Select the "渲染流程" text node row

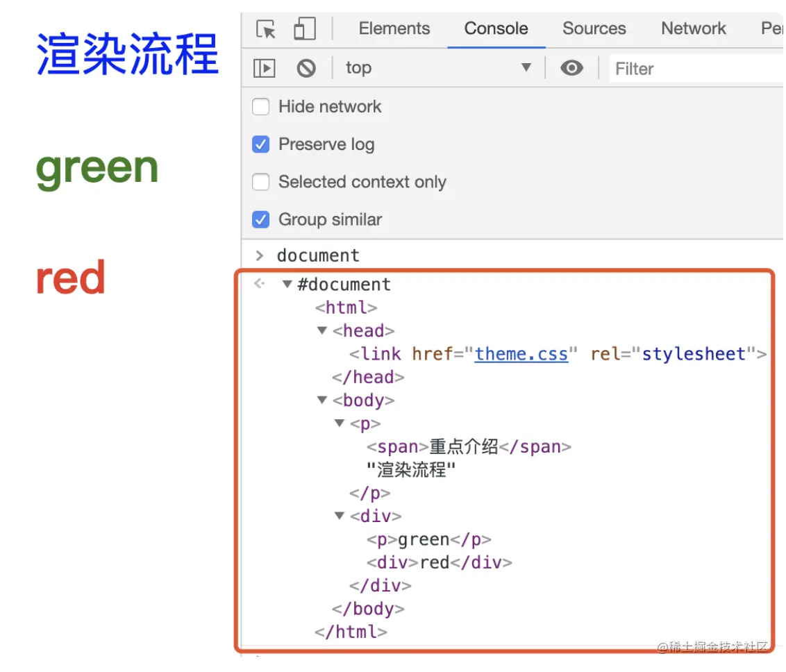411,470
